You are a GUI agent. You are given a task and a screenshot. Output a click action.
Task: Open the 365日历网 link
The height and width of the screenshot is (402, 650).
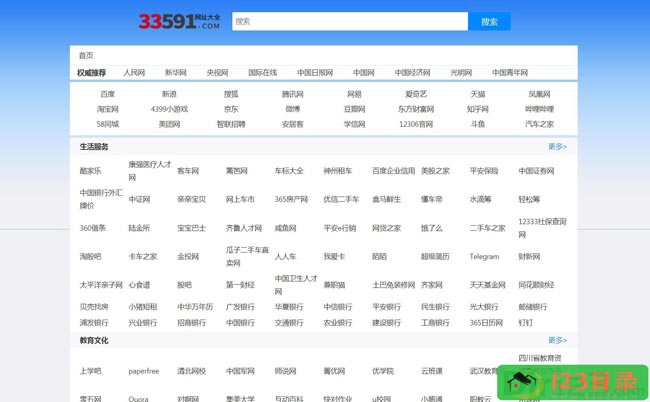click(486, 322)
